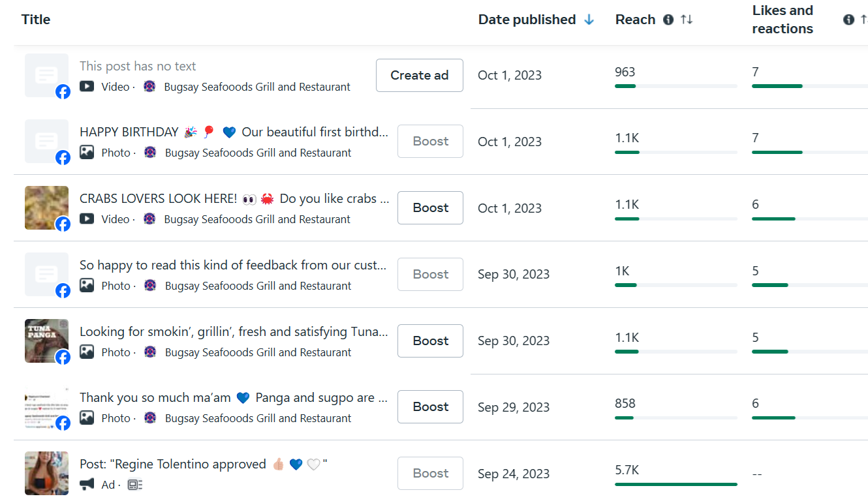Screen dimensions: 868x503
Task: Open the 'So happy to read this' post title
Action: tap(233, 265)
